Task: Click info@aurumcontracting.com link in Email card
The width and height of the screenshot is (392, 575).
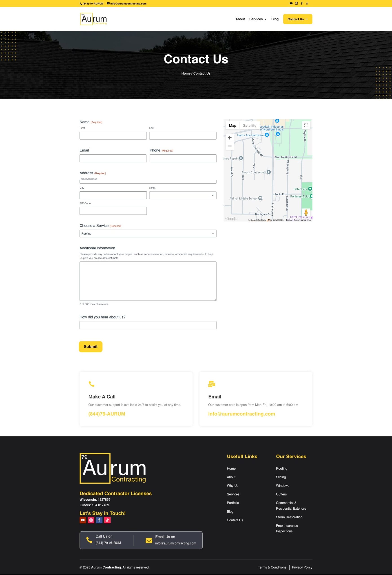Action: coord(241,414)
